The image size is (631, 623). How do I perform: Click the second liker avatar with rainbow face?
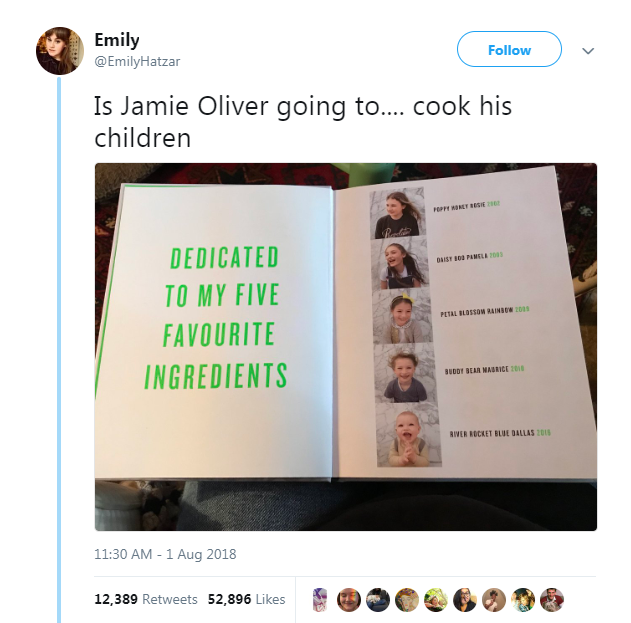349,599
